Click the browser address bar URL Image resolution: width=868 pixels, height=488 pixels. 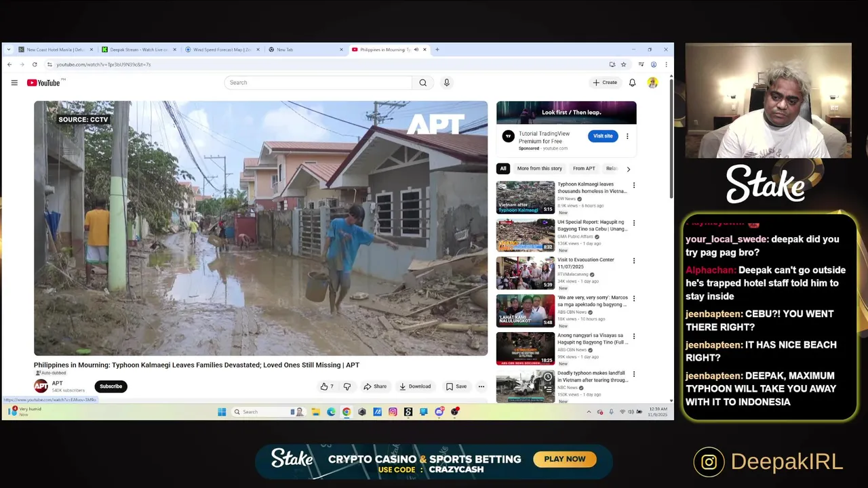(x=104, y=64)
